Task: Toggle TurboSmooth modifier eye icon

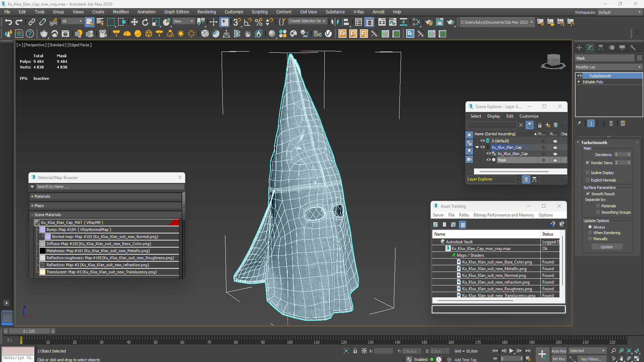Action: [x=580, y=76]
